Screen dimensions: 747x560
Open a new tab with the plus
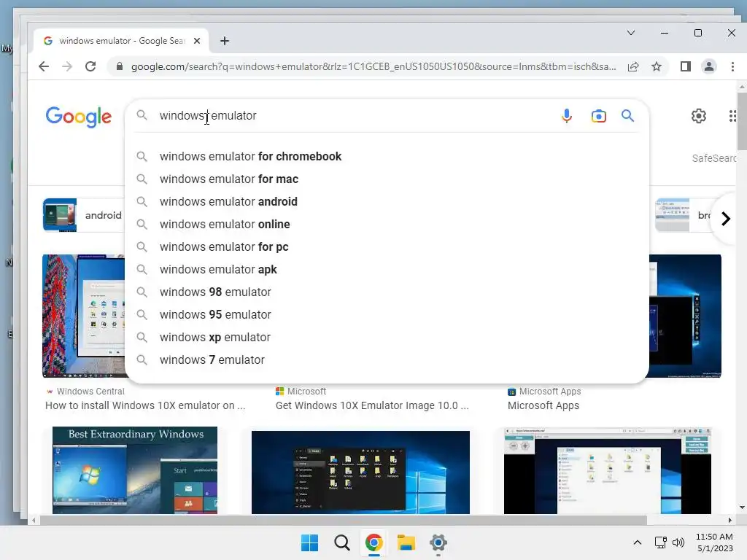coord(225,41)
